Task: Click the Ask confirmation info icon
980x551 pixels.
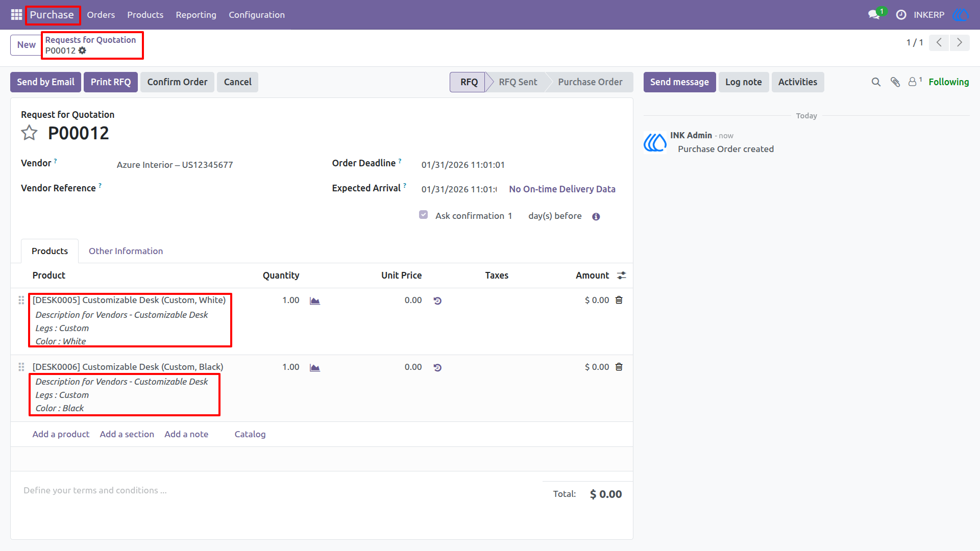Action: (x=596, y=217)
